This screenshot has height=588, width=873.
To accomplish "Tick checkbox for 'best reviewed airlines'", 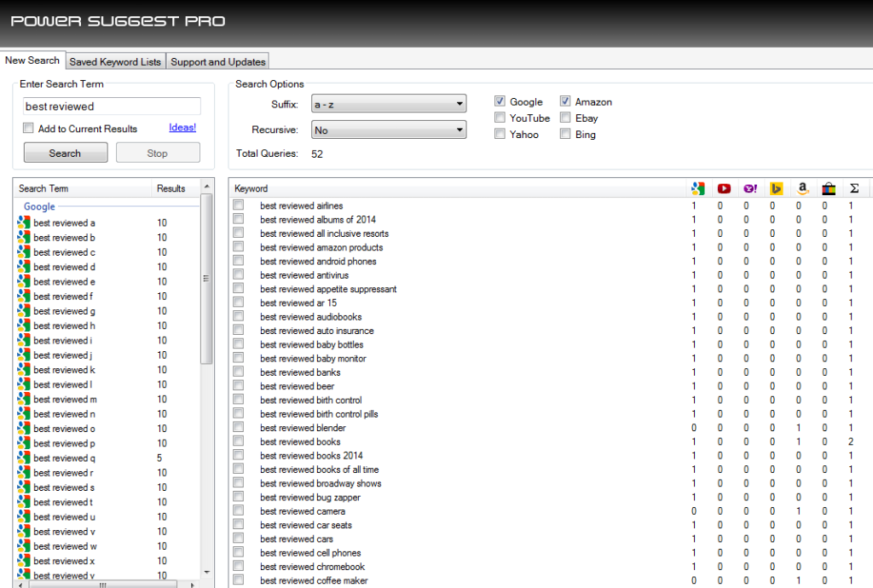I will tap(239, 205).
